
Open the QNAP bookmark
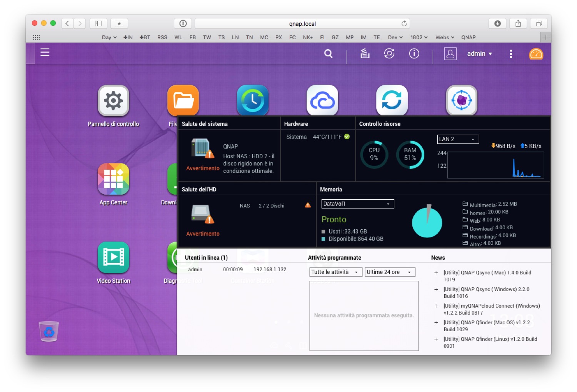[469, 37]
